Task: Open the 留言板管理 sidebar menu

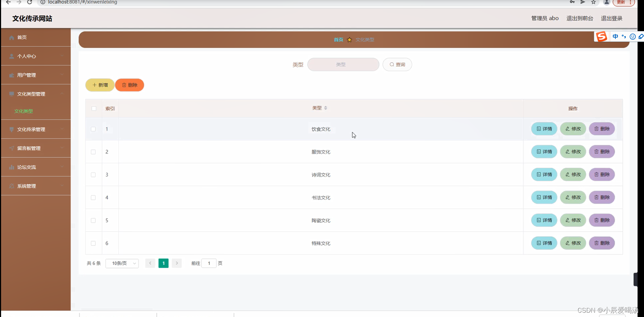Action: [36, 148]
